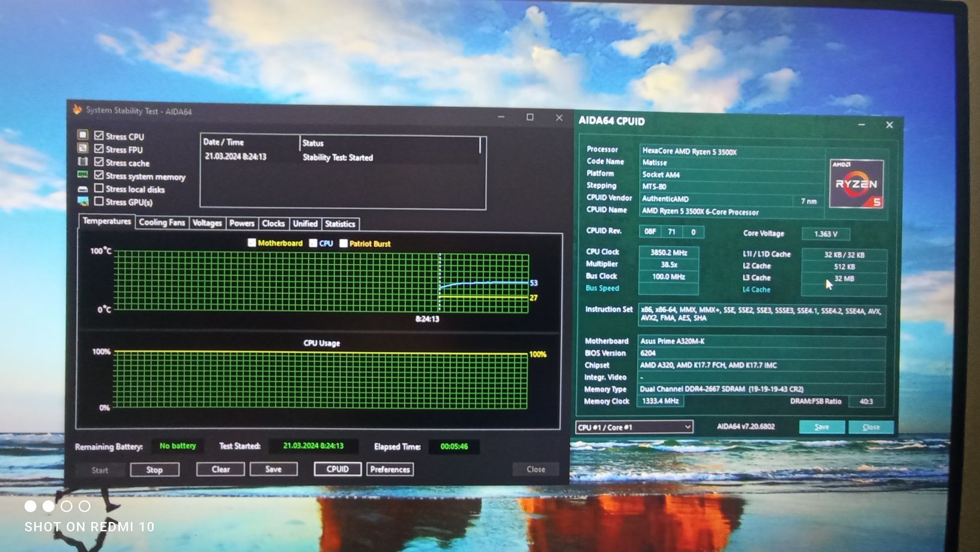The image size is (980, 552).
Task: Open the Clocks tab
Action: [x=273, y=223]
